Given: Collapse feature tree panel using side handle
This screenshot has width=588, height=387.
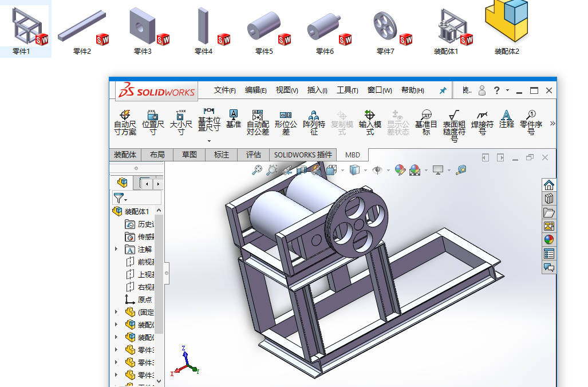Looking at the screenshot, I should tap(167, 273).
